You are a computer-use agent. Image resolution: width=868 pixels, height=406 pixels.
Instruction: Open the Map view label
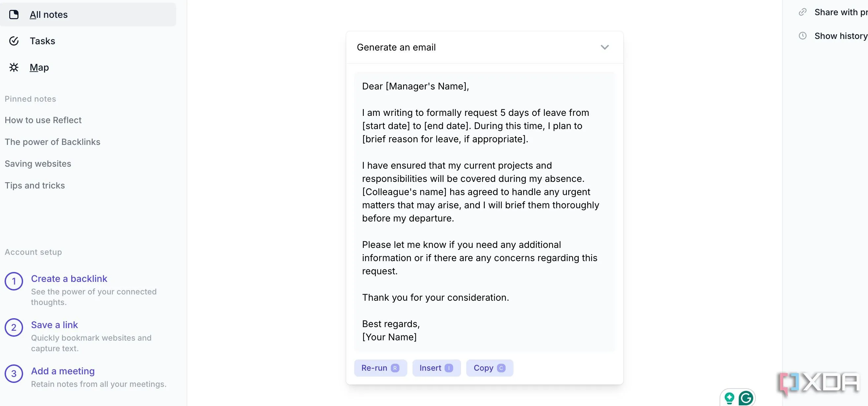pos(39,67)
